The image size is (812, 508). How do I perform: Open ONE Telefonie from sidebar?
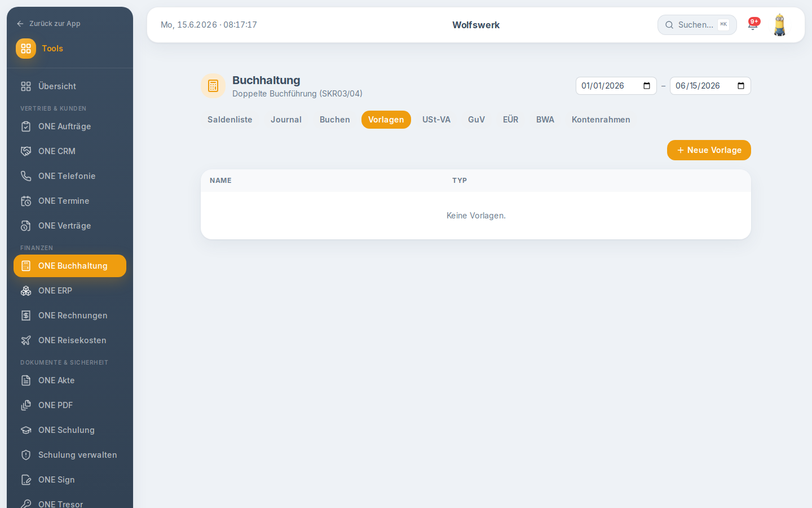(70, 176)
